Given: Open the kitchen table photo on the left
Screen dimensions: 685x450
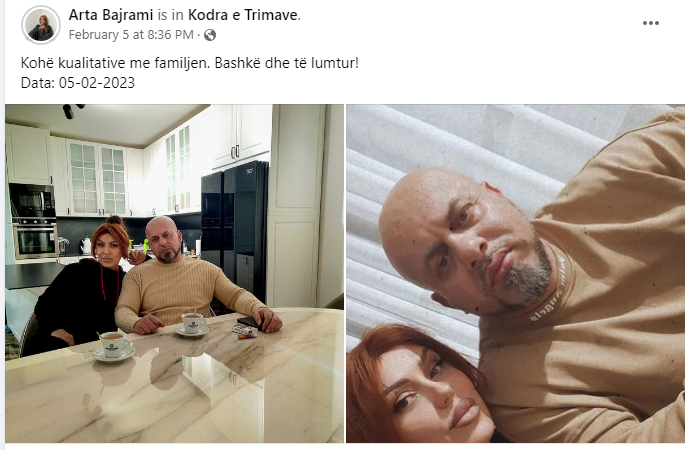Looking at the screenshot, I should pyautogui.click(x=174, y=273).
